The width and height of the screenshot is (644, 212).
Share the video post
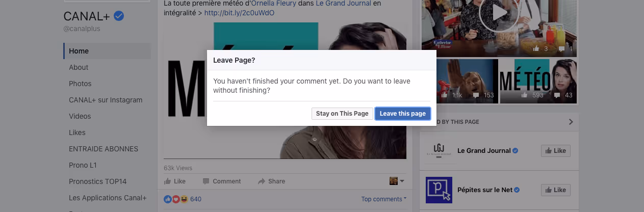coord(271,181)
